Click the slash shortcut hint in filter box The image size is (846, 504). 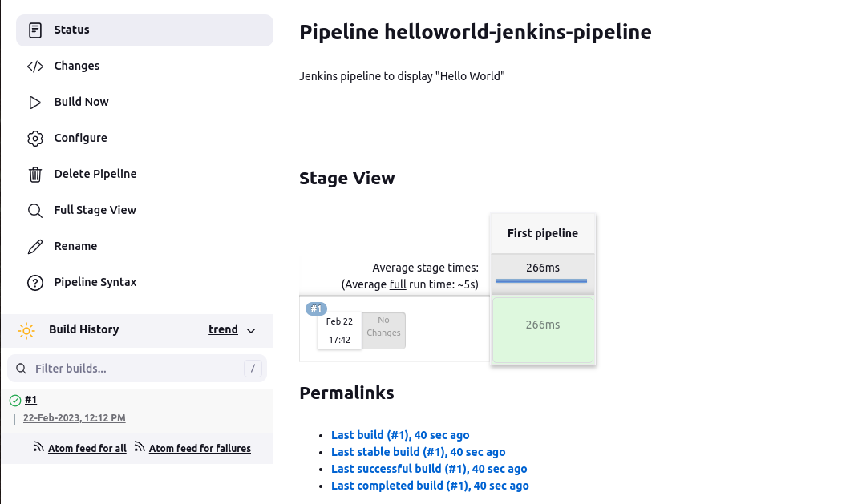(253, 369)
